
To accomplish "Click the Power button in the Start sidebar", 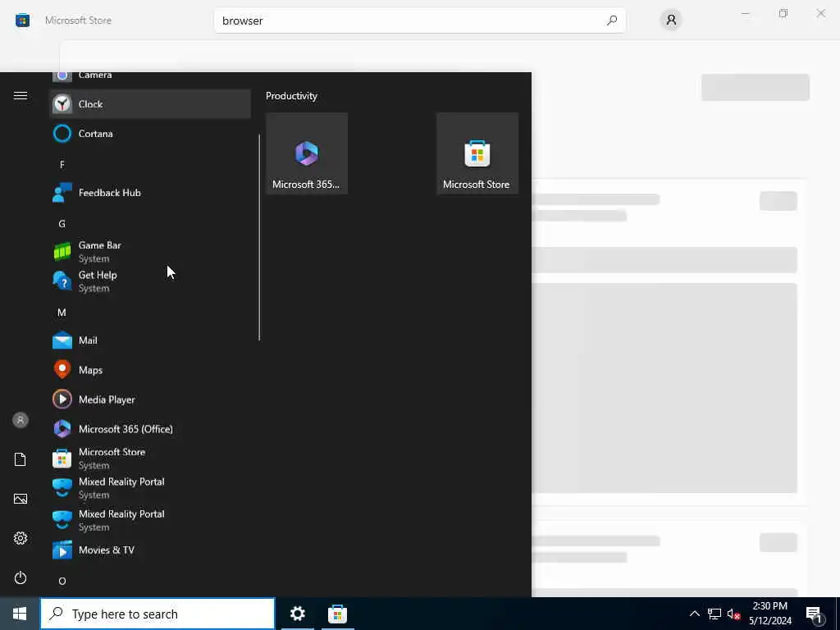I will click(21, 577).
